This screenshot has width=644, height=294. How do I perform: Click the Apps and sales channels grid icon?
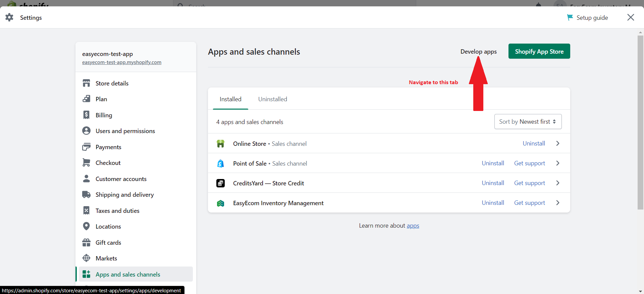click(87, 274)
